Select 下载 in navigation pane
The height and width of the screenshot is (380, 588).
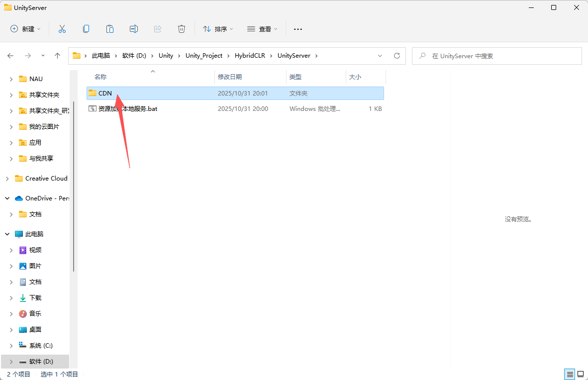35,298
